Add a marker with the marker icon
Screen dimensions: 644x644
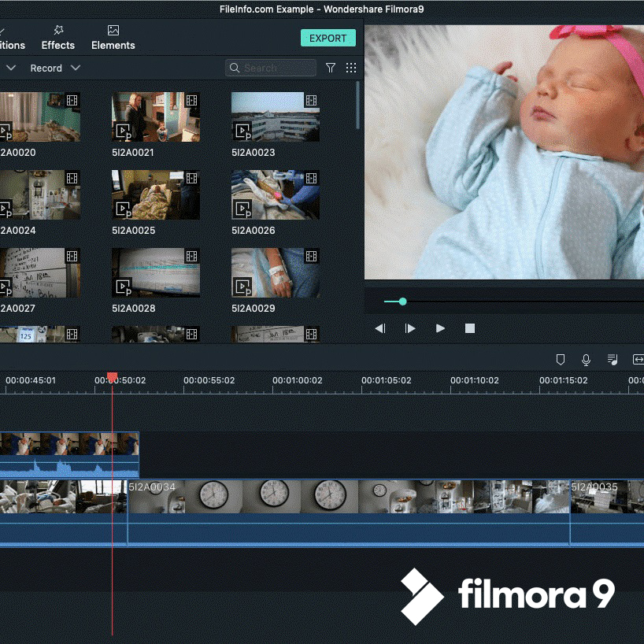(x=561, y=360)
